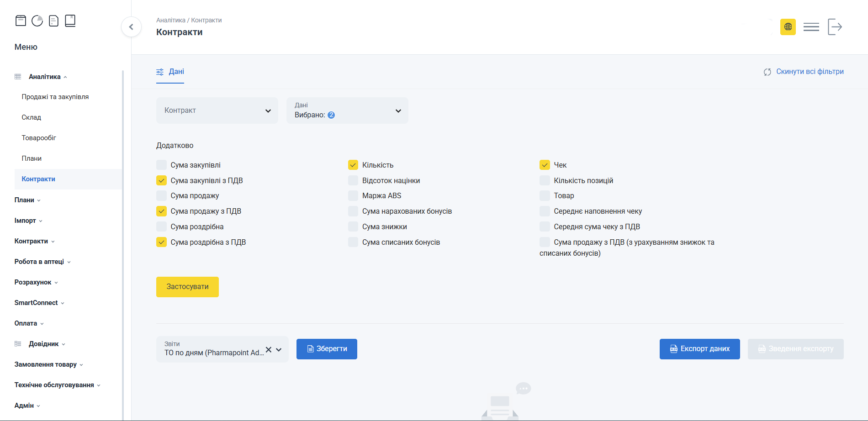Viewport: 868px width, 421px height.
Task: Expand the Довідник menu section
Action: pos(44,344)
